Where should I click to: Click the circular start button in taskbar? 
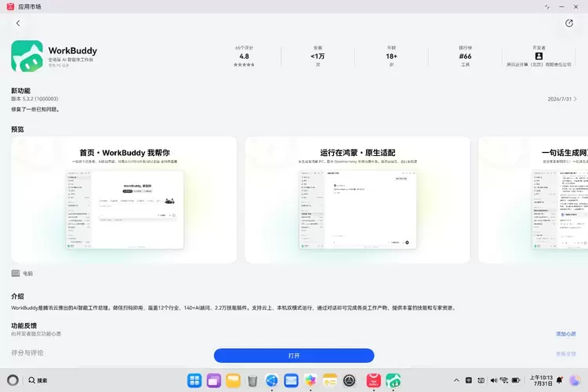point(13,380)
